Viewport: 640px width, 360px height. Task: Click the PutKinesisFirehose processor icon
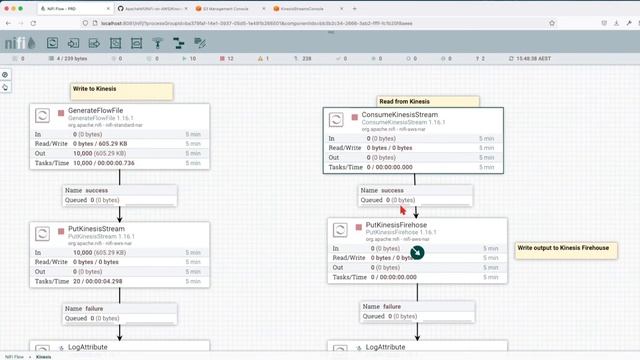340,230
